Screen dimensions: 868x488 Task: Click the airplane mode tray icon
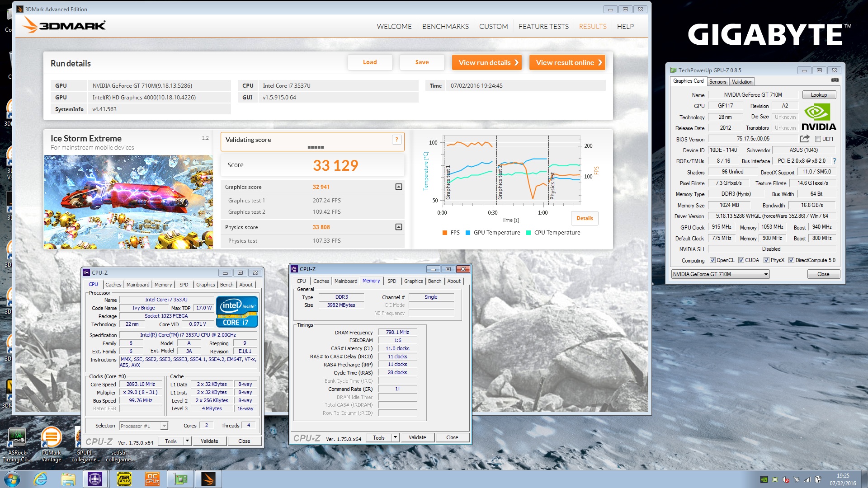(x=796, y=479)
